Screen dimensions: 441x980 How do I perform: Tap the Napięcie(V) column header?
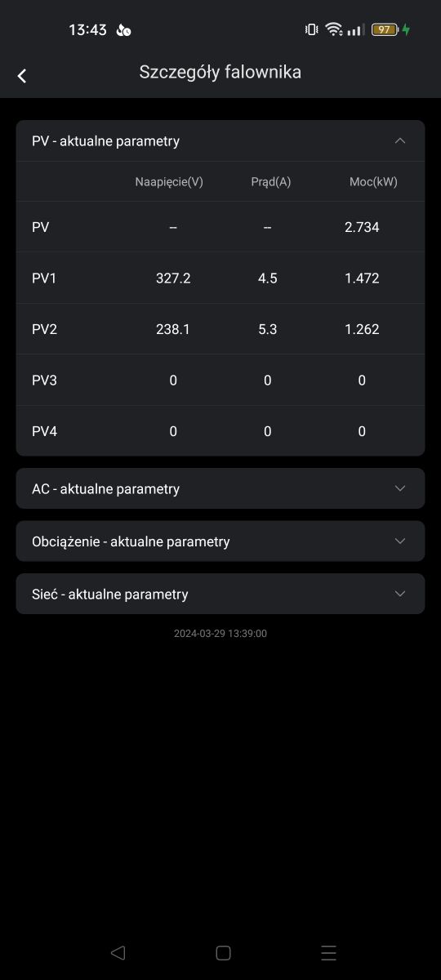coord(169,181)
